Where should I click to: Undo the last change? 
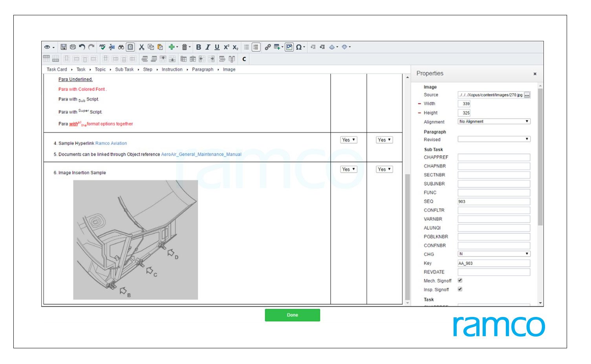point(82,47)
